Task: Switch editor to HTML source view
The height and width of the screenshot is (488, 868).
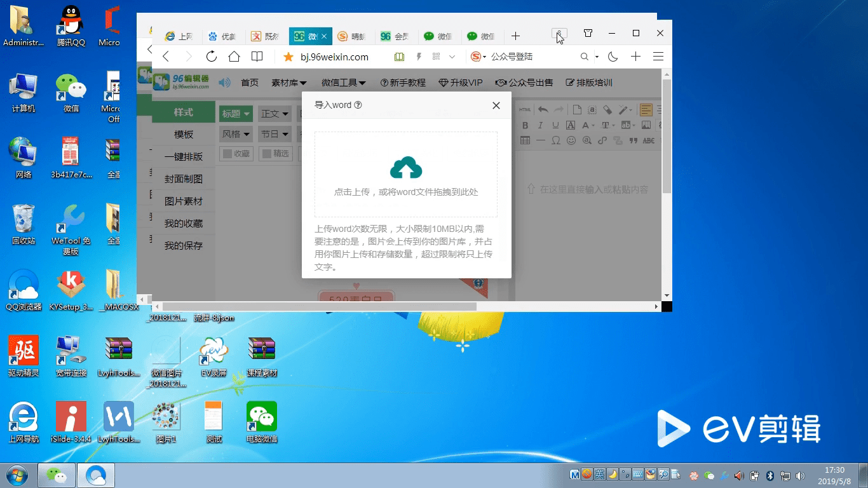Action: [x=525, y=109]
